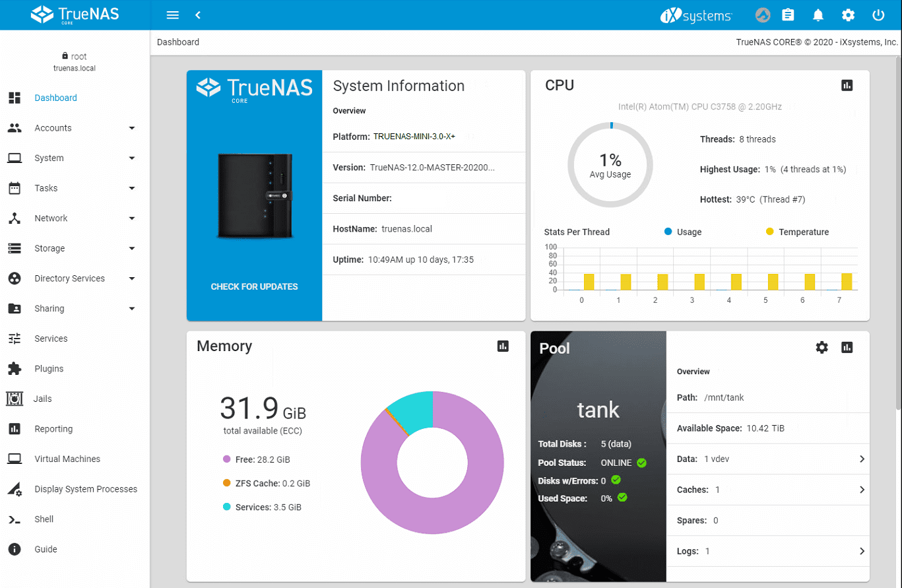
Task: Open Services in the sidebar
Action: coord(51,339)
